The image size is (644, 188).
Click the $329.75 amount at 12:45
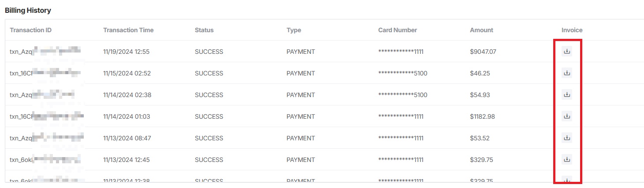pyautogui.click(x=481, y=160)
